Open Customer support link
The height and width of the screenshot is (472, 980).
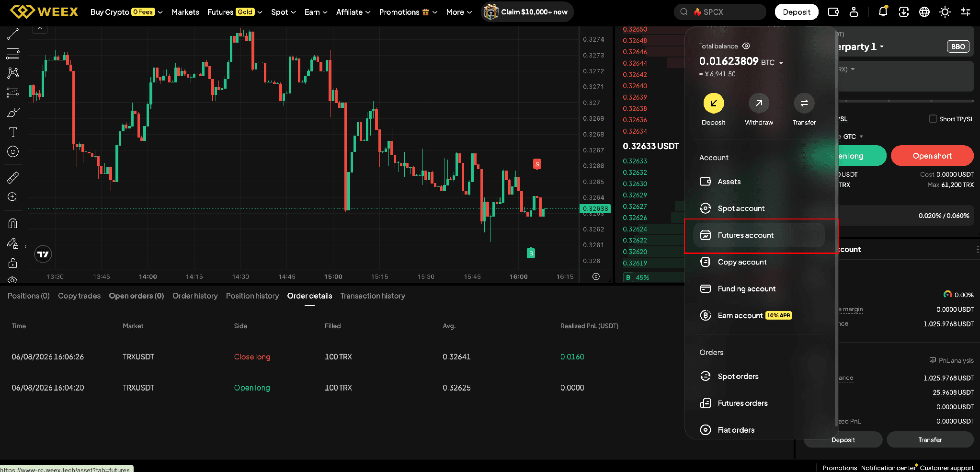click(x=946, y=468)
